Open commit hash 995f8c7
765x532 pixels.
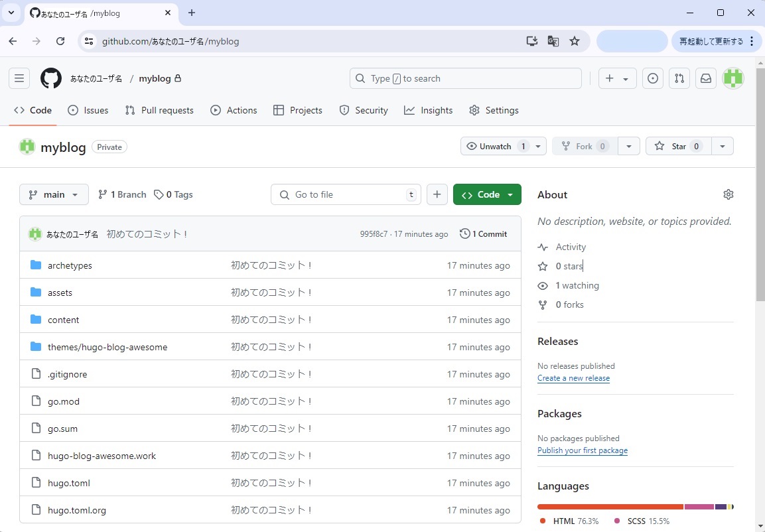[x=374, y=234]
